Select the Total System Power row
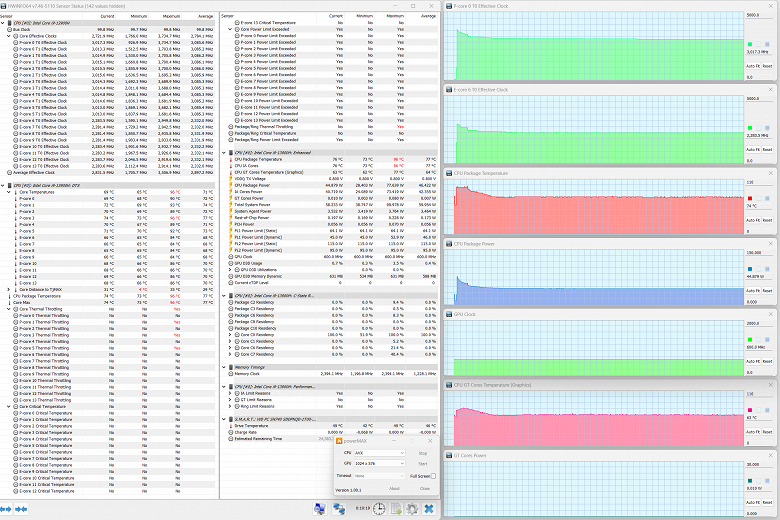 (329, 205)
